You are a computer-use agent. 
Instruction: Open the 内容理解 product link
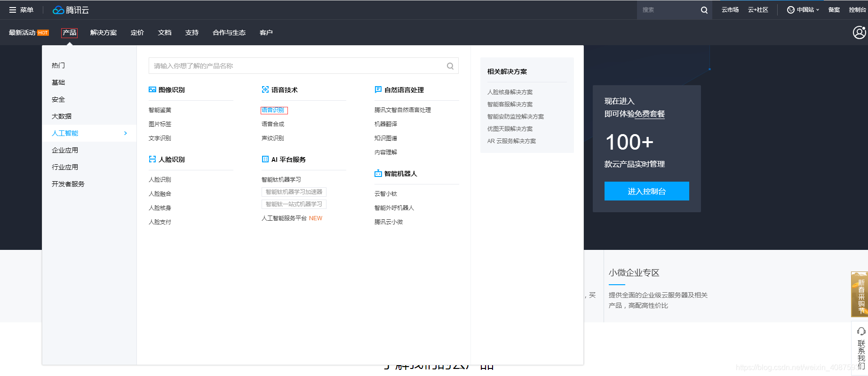(386, 152)
